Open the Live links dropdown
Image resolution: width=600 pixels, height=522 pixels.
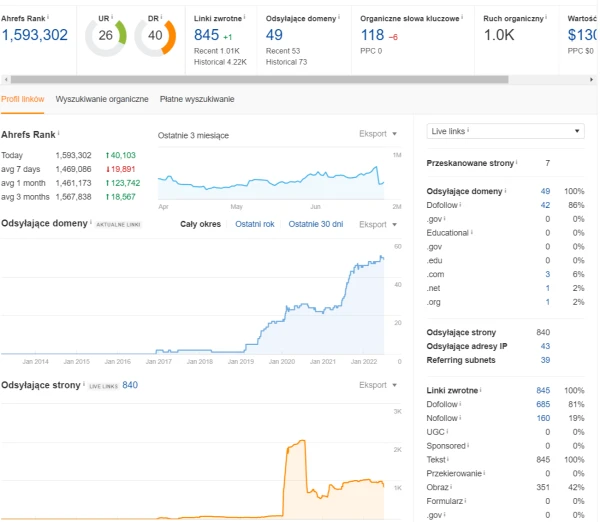505,131
